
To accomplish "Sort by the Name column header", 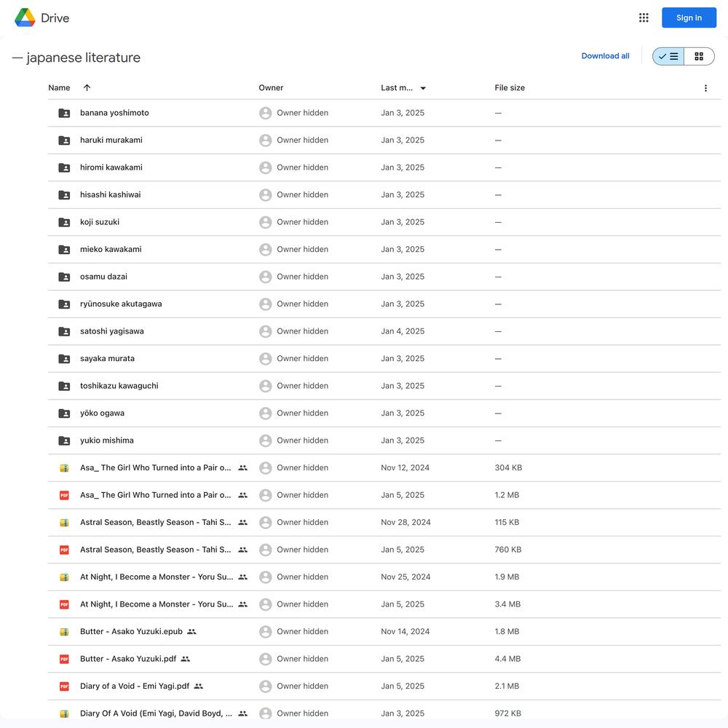I will [x=59, y=88].
